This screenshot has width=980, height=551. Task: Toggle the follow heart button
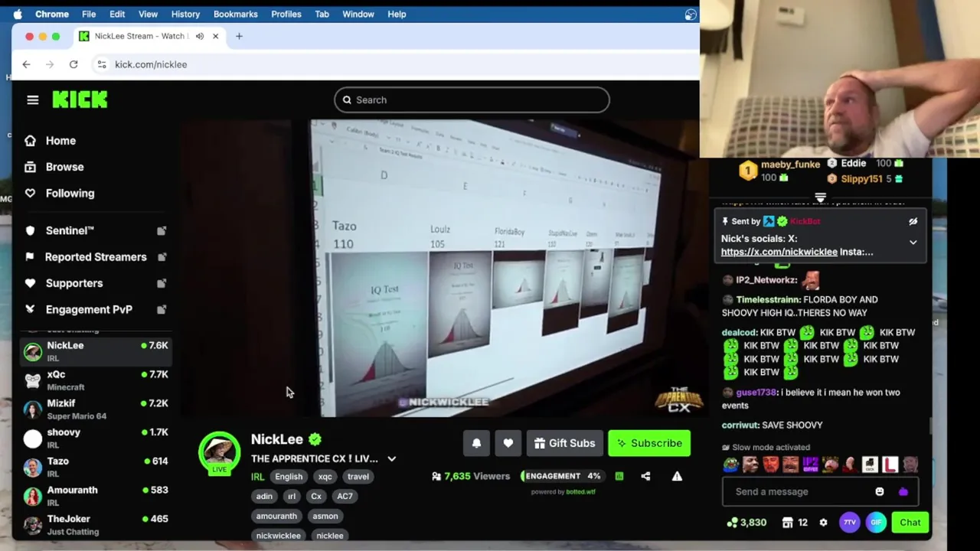click(508, 443)
